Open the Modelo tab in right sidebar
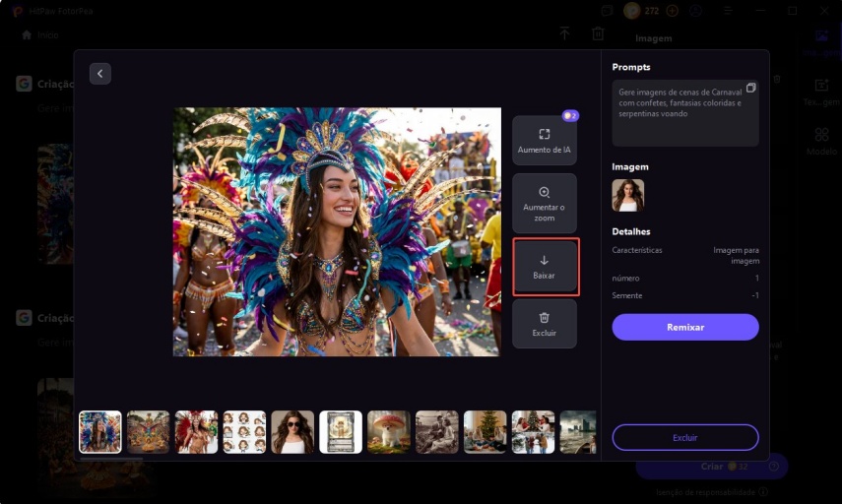Viewport: 842px width, 504px height. pyautogui.click(x=821, y=142)
